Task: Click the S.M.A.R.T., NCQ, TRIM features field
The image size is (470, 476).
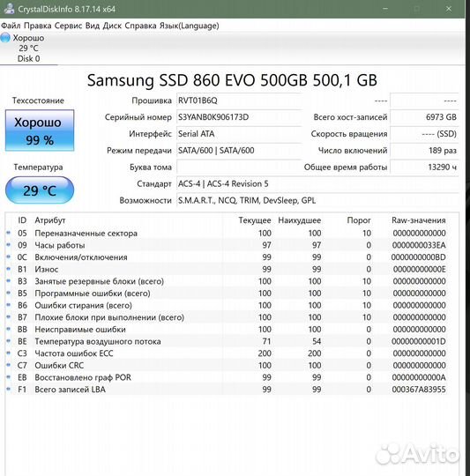Action: 317,201
